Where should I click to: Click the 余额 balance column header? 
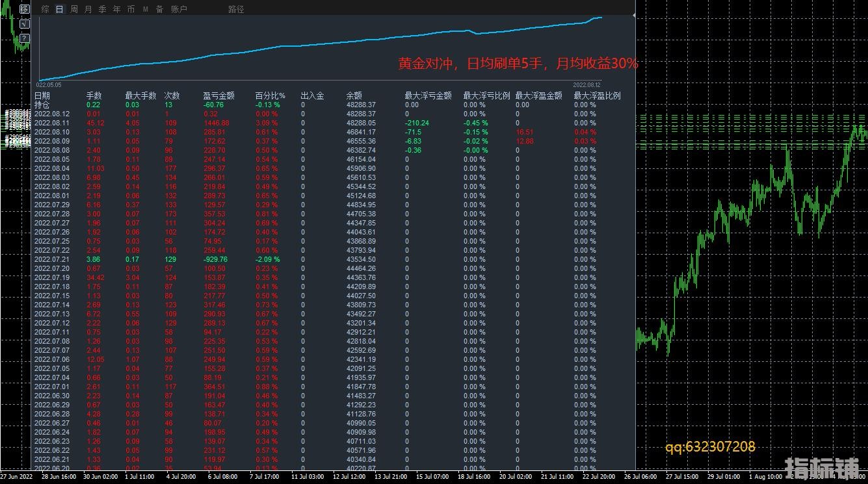tap(354, 96)
